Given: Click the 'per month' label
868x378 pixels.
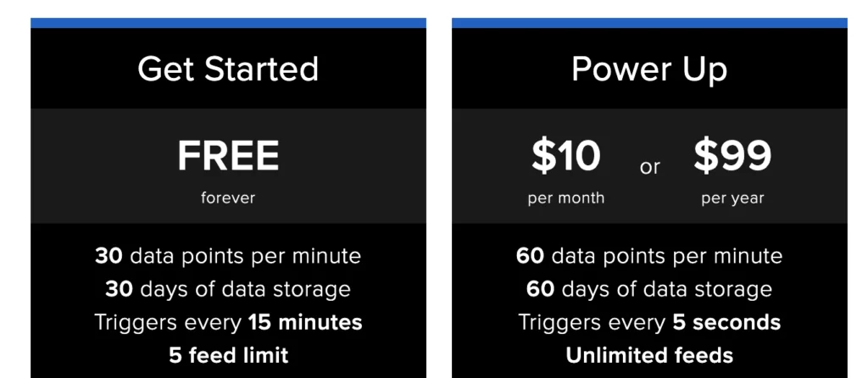Looking at the screenshot, I should (x=565, y=198).
